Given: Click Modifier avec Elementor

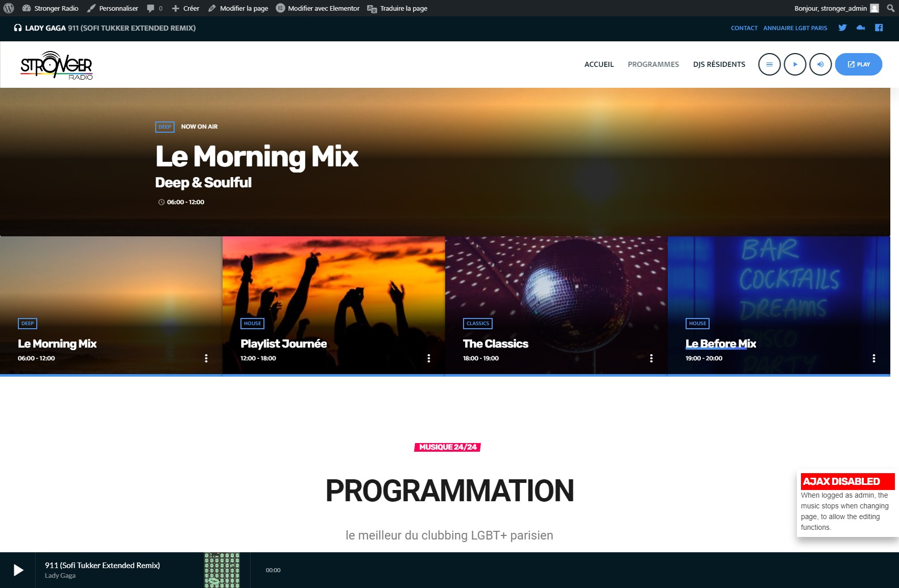Looking at the screenshot, I should click(318, 8).
